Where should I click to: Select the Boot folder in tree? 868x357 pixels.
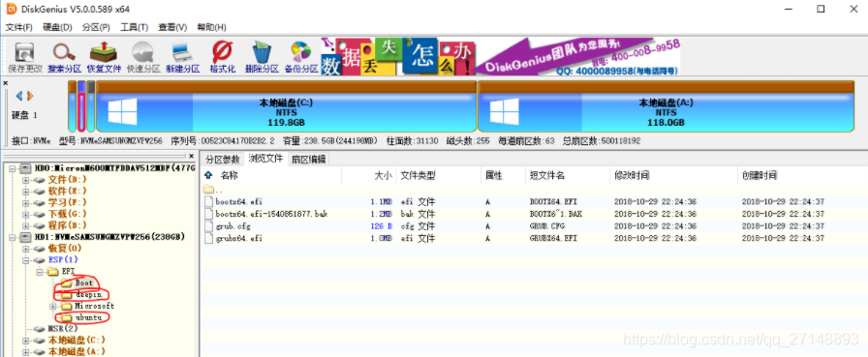(x=84, y=283)
